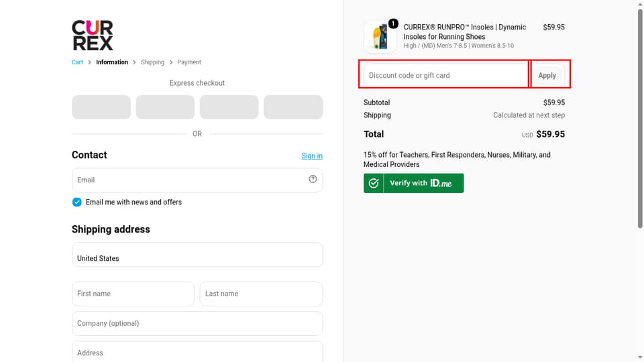Screen dimensions: 644x362
Task: Click the Subtotal label
Action: tap(376, 103)
